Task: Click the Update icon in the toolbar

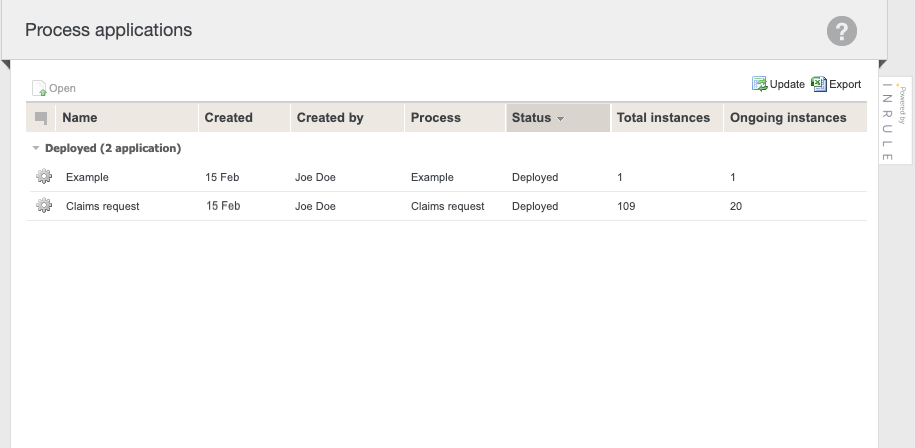Action: (x=759, y=84)
